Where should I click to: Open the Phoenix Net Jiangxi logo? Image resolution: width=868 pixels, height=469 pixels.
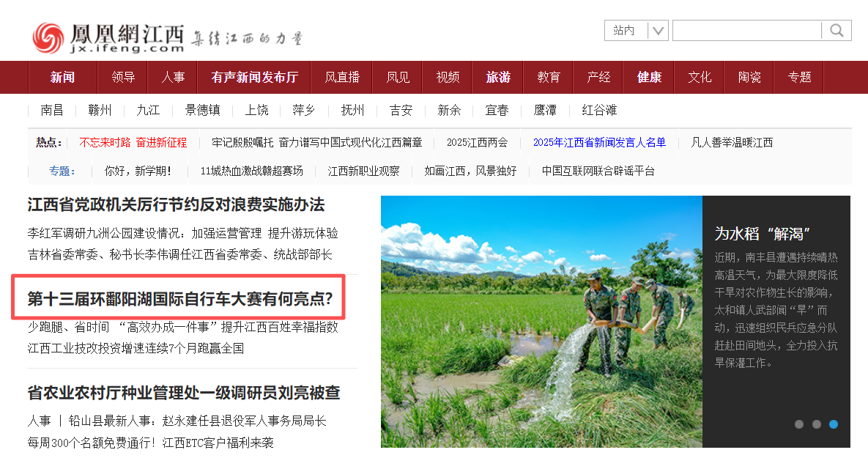coord(108,37)
